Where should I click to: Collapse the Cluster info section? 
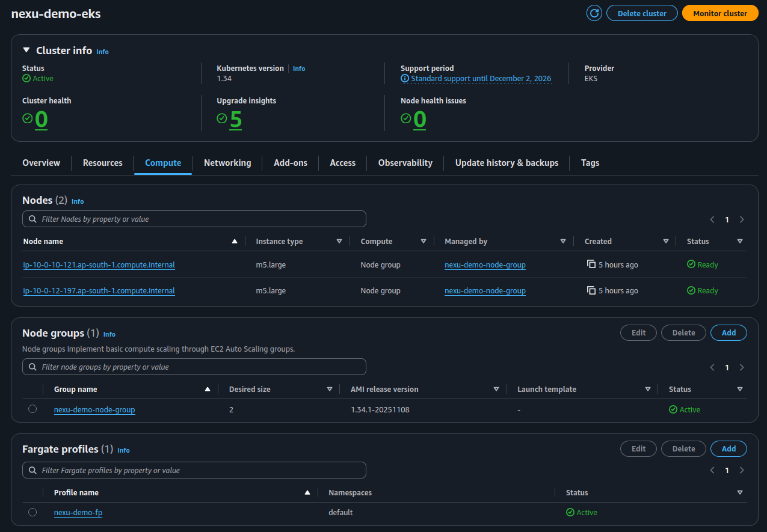25,50
